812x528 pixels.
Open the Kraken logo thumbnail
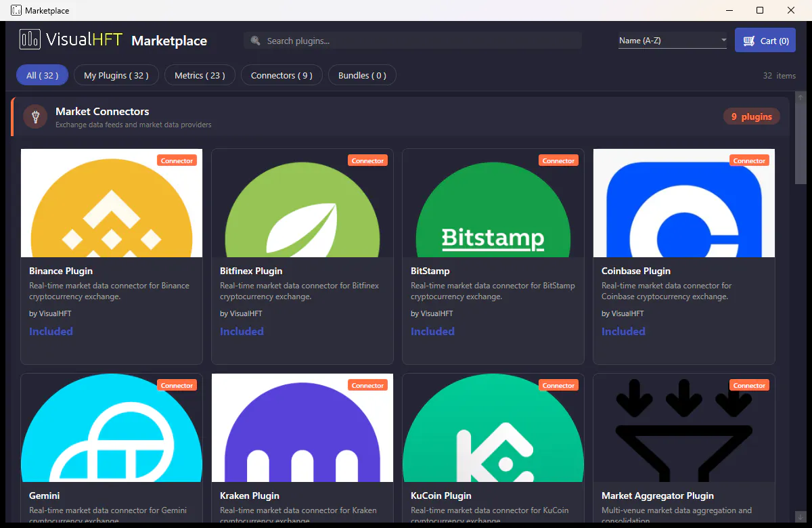[302, 428]
